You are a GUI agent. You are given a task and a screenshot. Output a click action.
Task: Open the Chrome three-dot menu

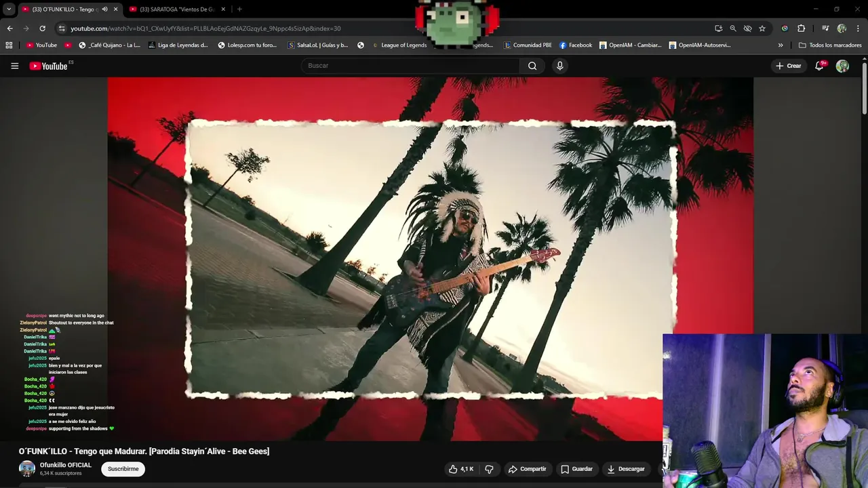tap(858, 28)
